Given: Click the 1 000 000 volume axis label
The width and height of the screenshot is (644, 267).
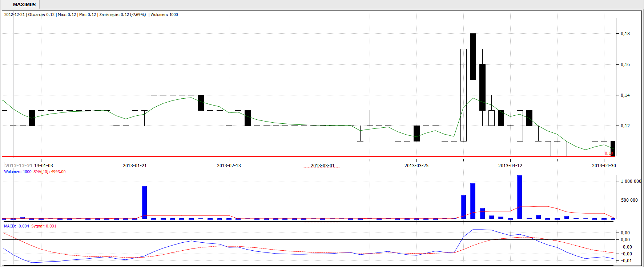Looking at the screenshot, I should pos(631,181).
